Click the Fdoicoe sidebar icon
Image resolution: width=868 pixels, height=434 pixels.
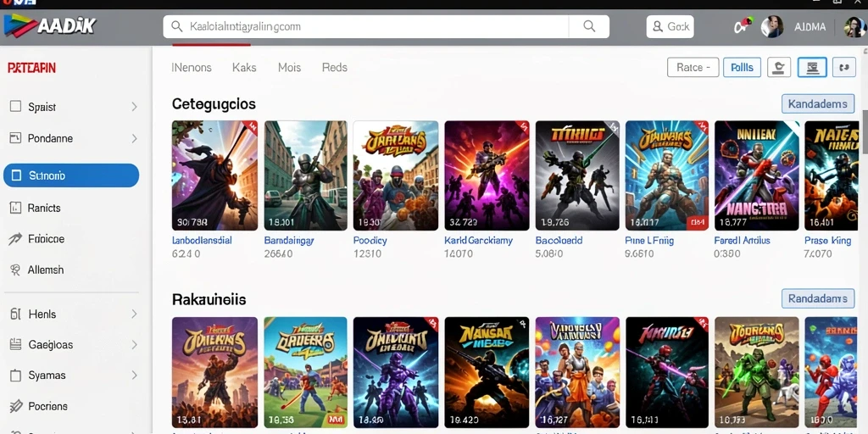point(15,239)
